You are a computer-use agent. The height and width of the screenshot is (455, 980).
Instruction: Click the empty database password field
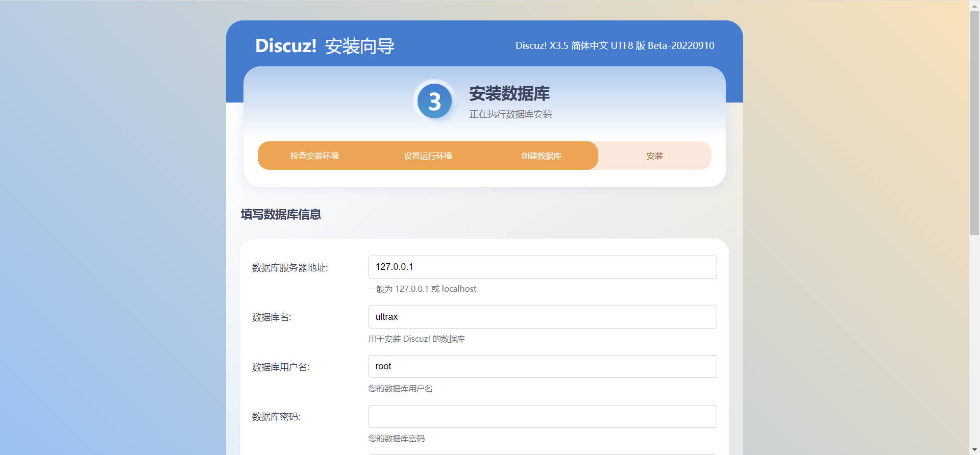tap(543, 416)
